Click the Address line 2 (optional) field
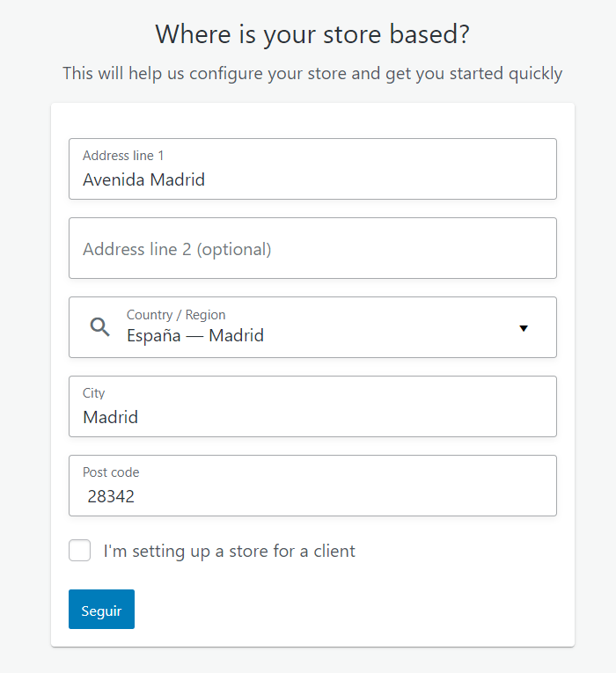Viewport: 616px width, 673px height. [x=312, y=249]
